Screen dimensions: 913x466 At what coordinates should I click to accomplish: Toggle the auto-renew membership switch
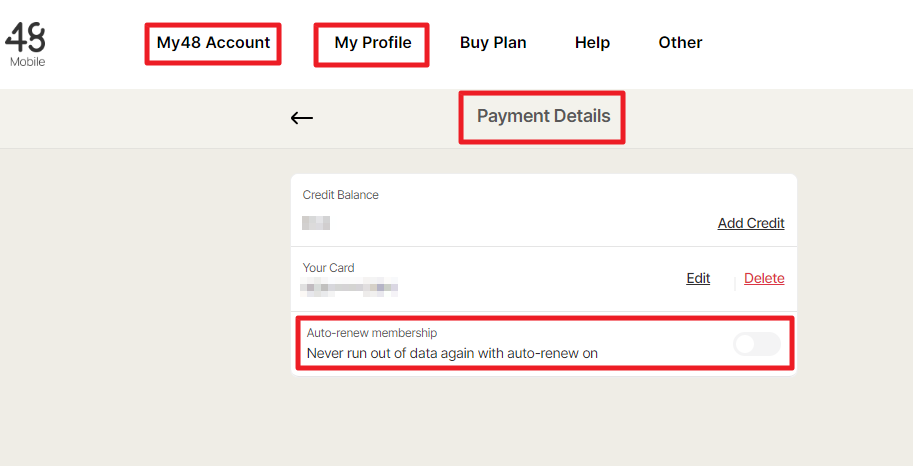tap(756, 344)
